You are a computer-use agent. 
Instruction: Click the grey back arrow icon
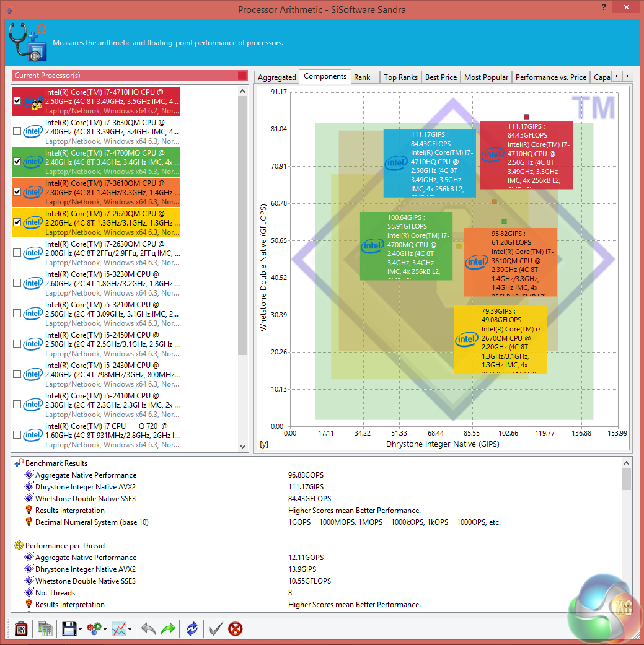tap(149, 628)
